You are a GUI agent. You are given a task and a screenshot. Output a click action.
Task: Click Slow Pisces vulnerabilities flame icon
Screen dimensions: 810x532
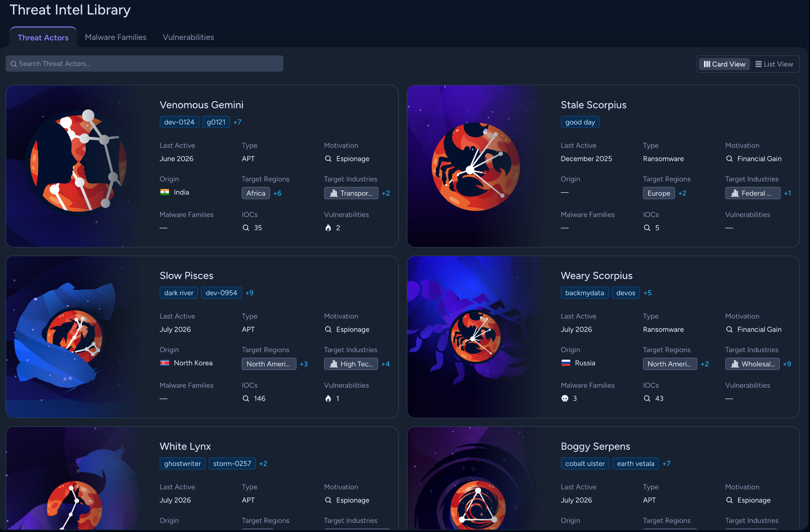328,398
